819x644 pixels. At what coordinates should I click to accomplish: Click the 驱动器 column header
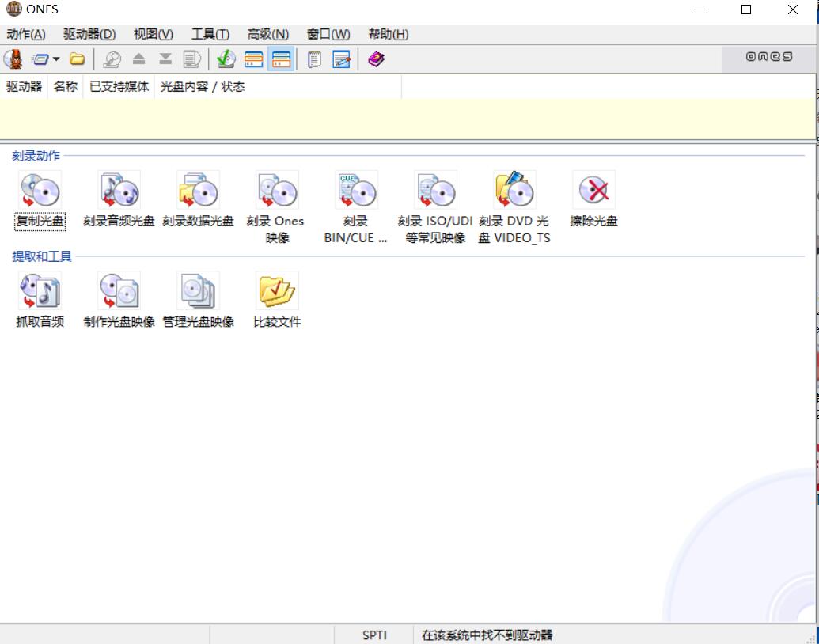[x=24, y=87]
